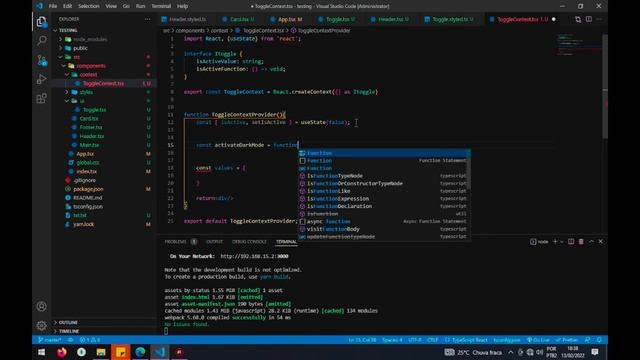
Task: Open the File menu
Action: 53,6
